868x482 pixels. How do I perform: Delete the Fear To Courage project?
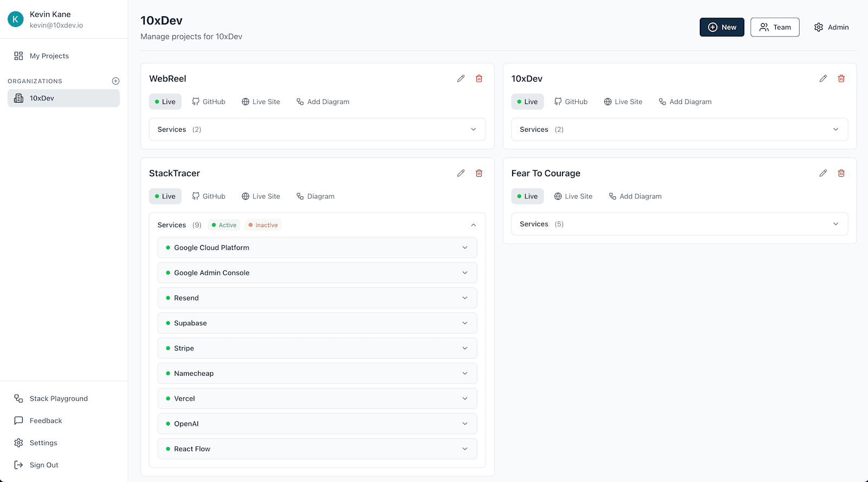[x=841, y=173]
